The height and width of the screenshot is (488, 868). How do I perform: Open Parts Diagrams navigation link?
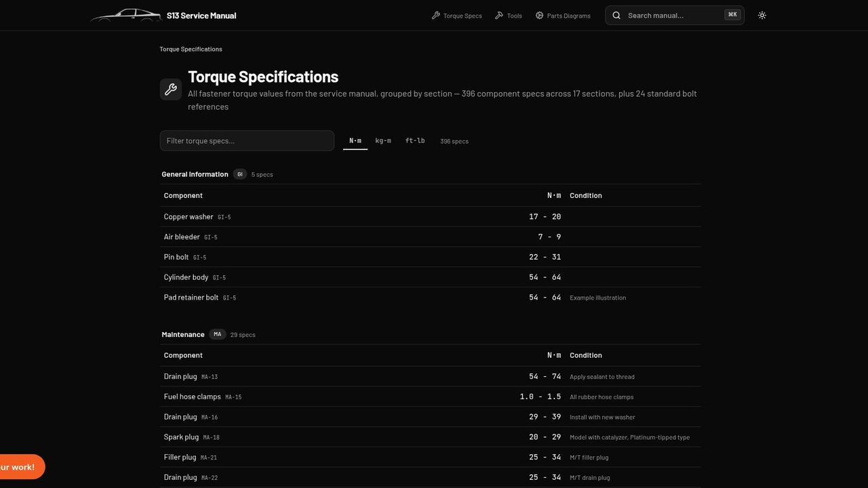(x=562, y=16)
